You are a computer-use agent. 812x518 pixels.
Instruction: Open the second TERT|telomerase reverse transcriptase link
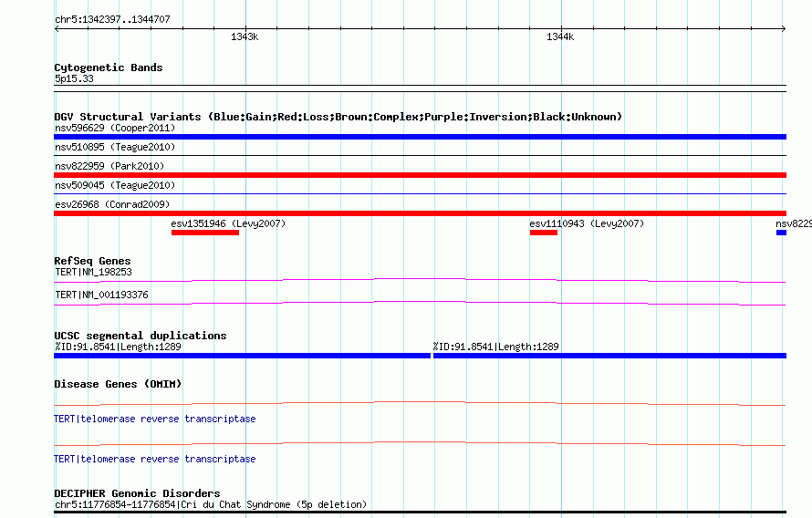(155, 459)
